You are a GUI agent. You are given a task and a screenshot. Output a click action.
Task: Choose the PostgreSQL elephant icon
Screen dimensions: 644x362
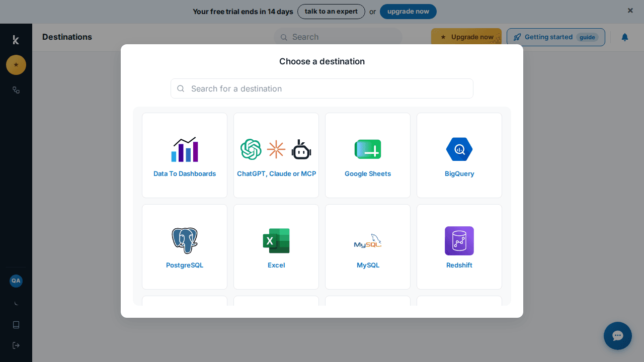tap(185, 241)
